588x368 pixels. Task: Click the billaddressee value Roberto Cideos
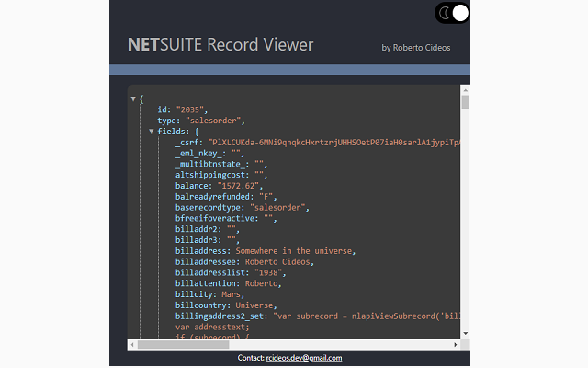277,262
